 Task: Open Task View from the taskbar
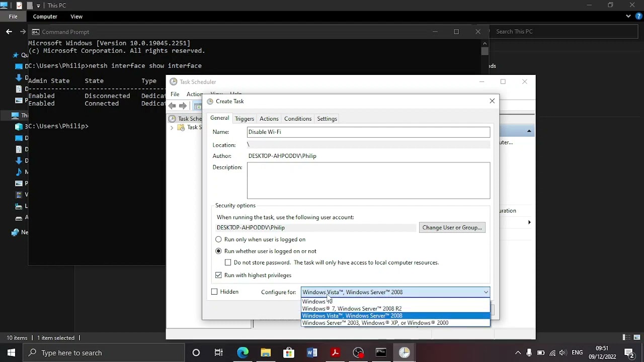tap(219, 352)
